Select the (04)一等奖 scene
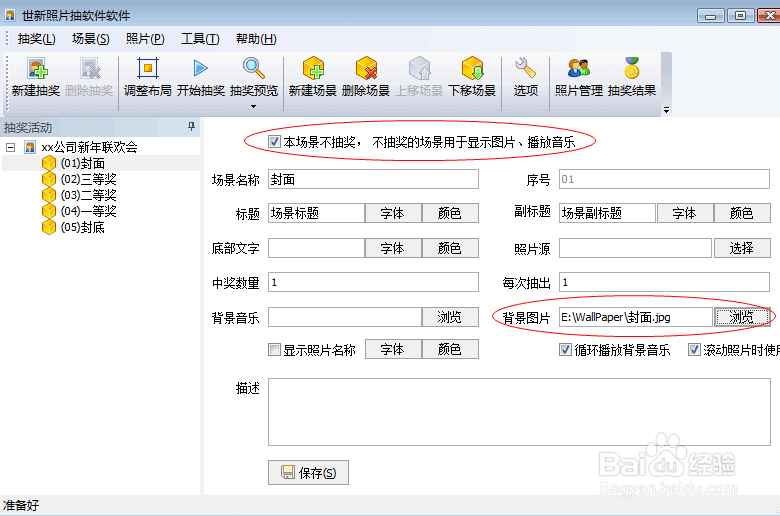Viewport: 780px width, 516px height. click(89, 211)
